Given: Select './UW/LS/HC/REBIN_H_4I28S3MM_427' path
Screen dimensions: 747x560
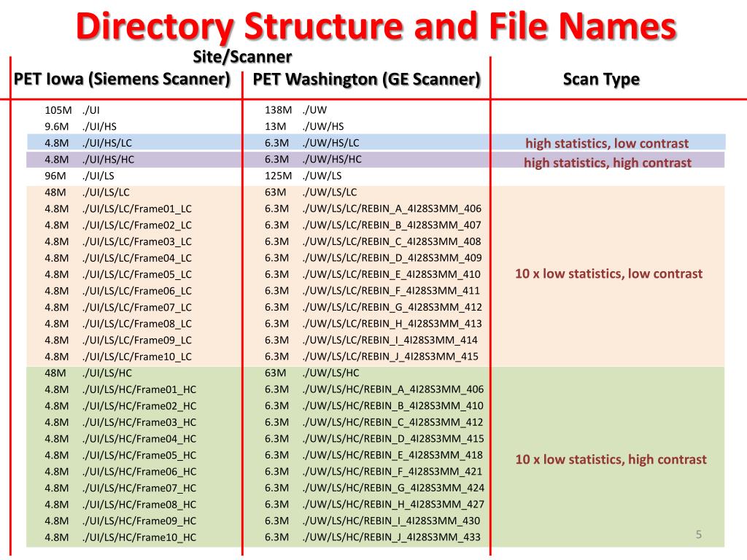Looking at the screenshot, I should pyautogui.click(x=393, y=505).
